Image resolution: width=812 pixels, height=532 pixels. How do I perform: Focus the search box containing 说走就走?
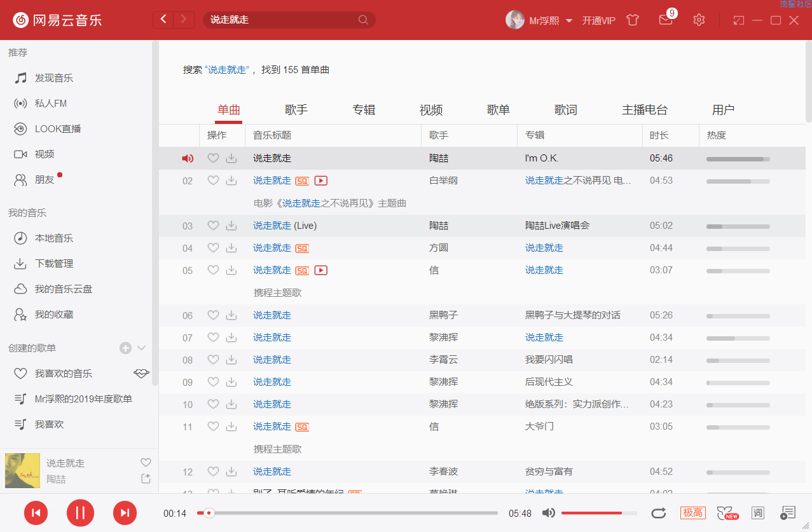(x=289, y=20)
